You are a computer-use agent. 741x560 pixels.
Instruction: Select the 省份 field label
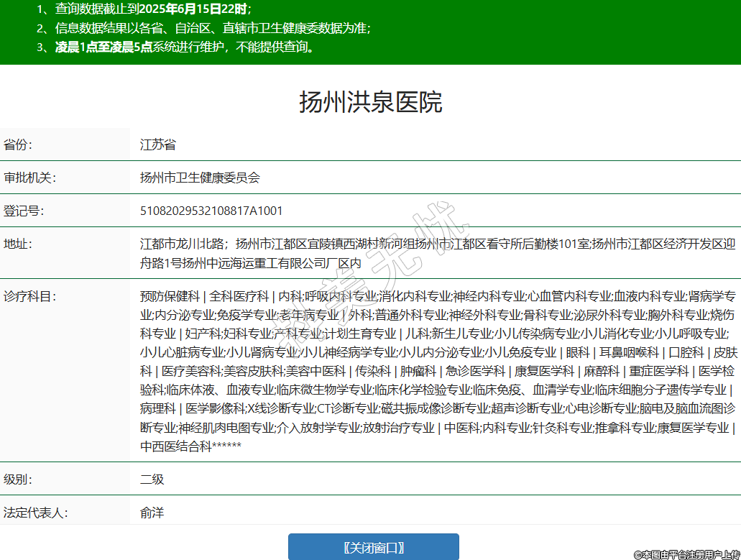pos(19,144)
